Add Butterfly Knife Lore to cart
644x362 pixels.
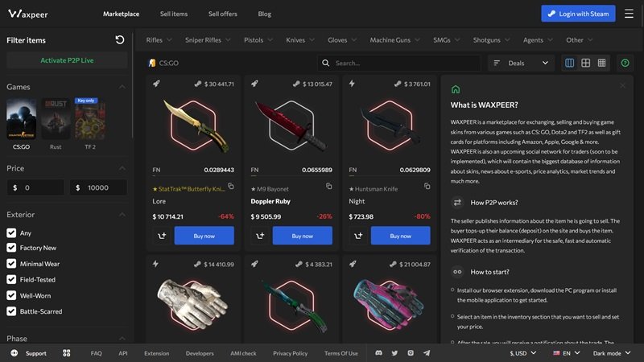point(162,236)
